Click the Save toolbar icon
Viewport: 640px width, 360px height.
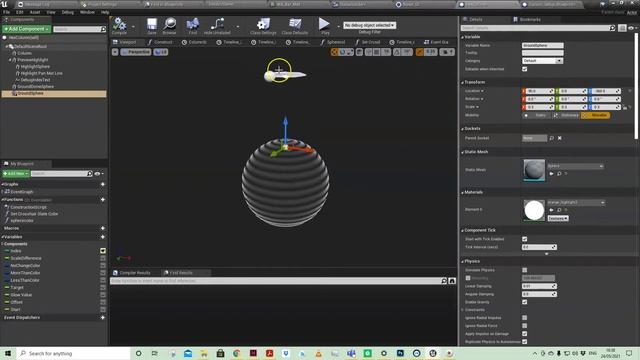coord(152,25)
